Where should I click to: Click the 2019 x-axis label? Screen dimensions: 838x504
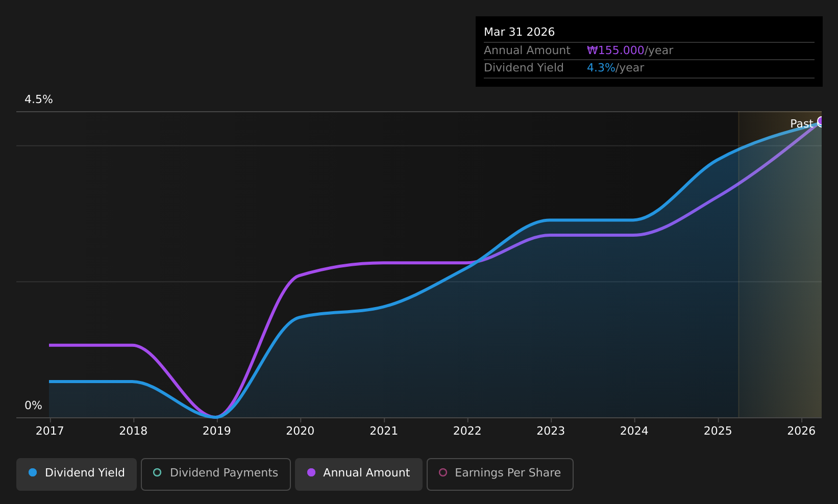tap(217, 431)
